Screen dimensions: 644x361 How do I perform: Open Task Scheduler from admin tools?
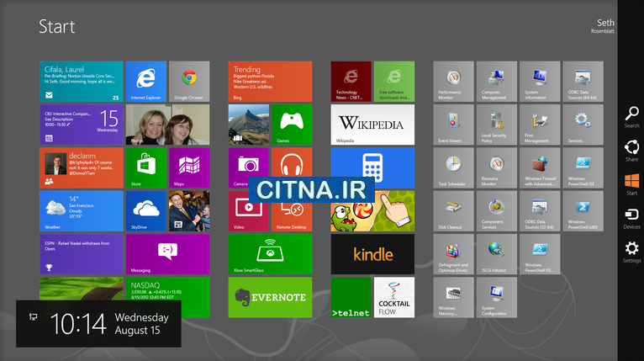pyautogui.click(x=454, y=167)
